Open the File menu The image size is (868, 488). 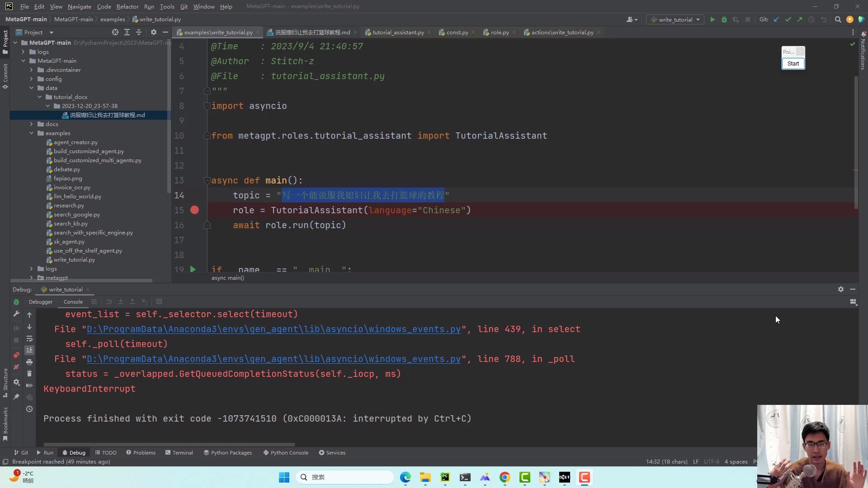pos(24,6)
